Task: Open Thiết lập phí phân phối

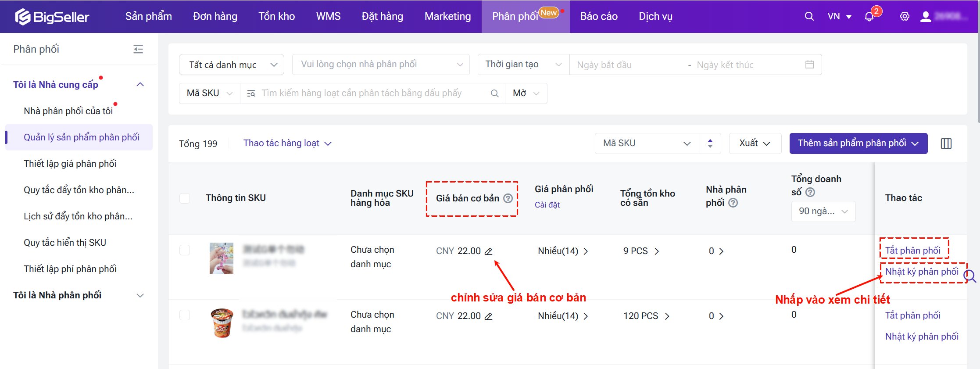Action: (70, 269)
